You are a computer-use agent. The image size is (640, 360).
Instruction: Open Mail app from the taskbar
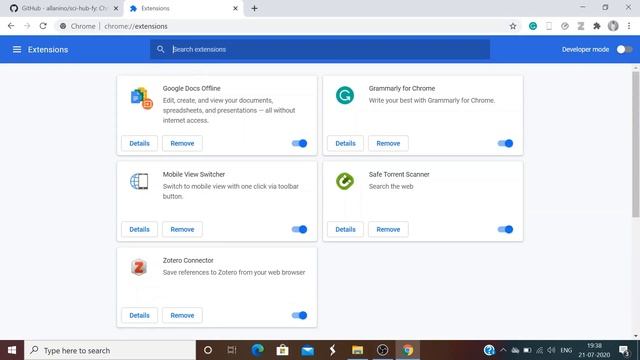click(x=307, y=350)
